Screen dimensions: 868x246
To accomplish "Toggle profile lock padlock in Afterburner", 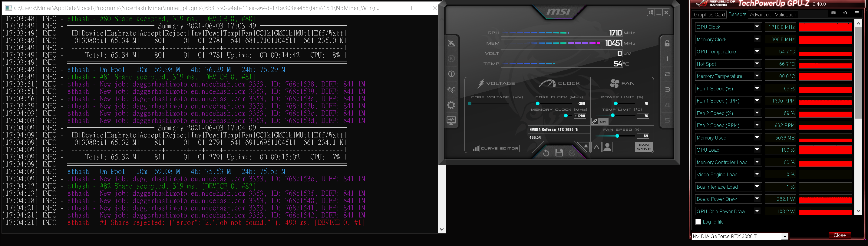I will coord(667,43).
